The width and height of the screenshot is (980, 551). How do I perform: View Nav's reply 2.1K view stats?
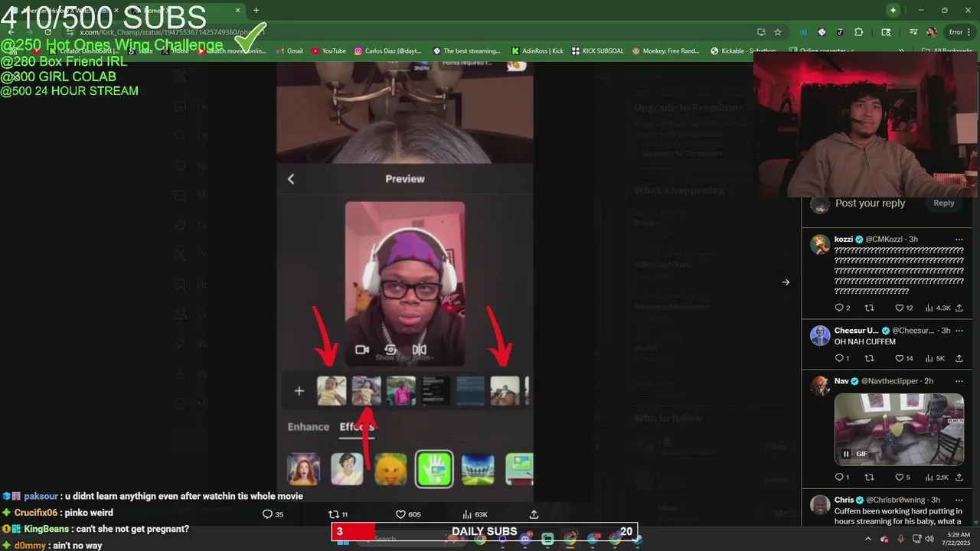(x=937, y=477)
